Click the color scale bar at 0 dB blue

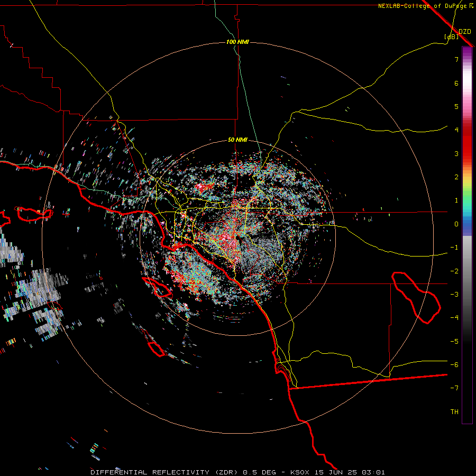tap(467, 224)
